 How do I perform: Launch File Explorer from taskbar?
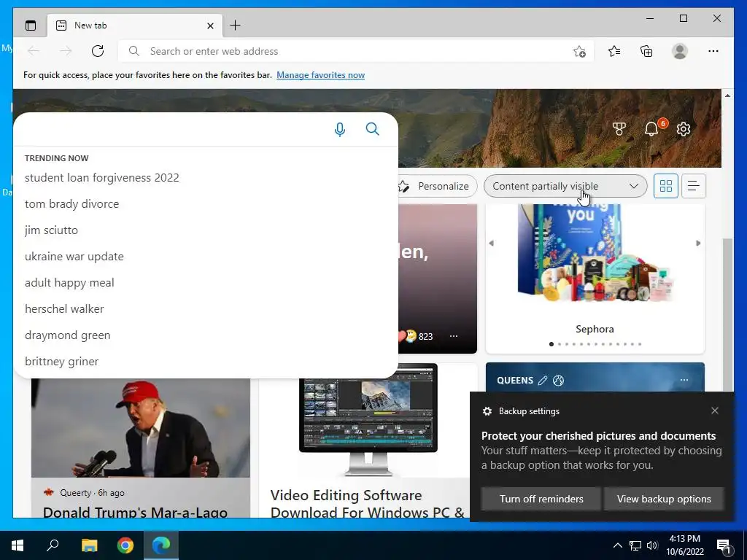coord(89,545)
